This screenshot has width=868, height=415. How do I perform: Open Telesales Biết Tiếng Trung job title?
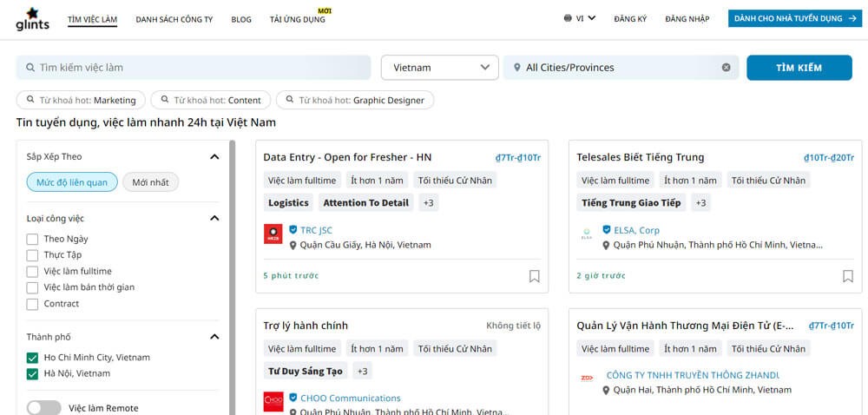640,157
